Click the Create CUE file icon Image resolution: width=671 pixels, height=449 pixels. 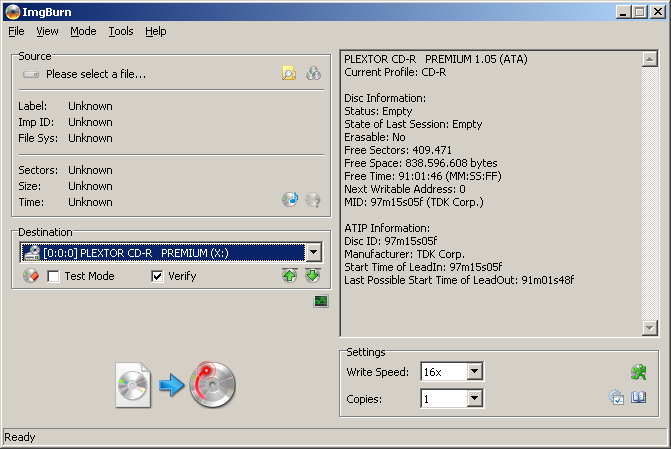(313, 74)
